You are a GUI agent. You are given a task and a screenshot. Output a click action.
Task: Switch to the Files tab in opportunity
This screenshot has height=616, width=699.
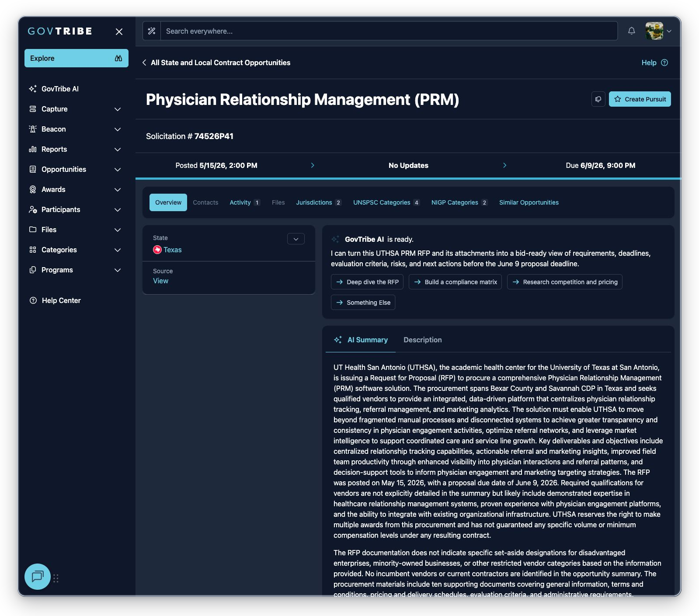(x=278, y=202)
